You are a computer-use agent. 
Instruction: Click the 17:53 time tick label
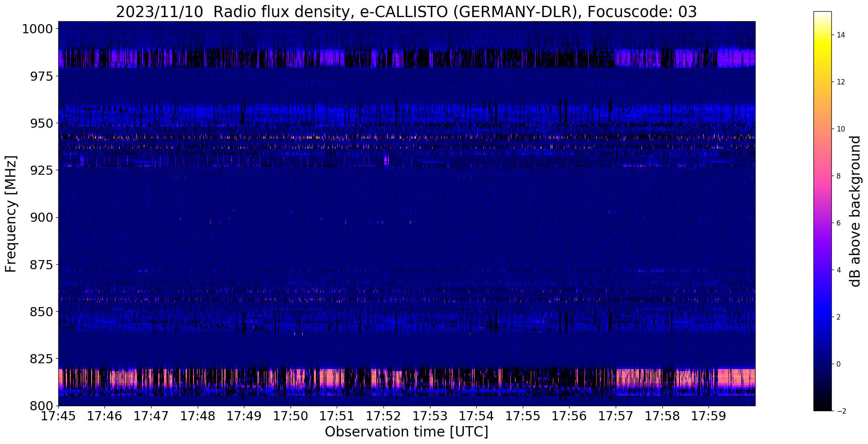[x=430, y=416]
